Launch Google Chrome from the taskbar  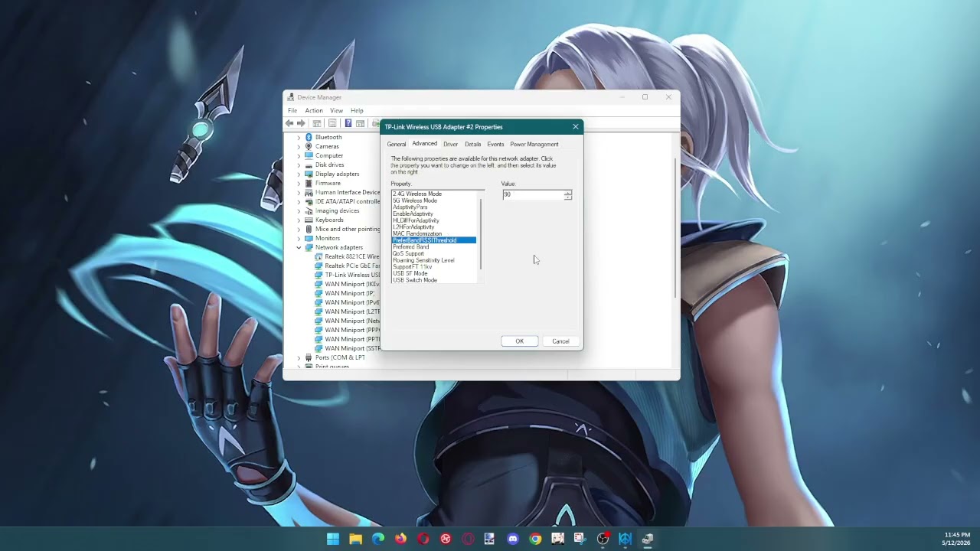click(x=535, y=539)
